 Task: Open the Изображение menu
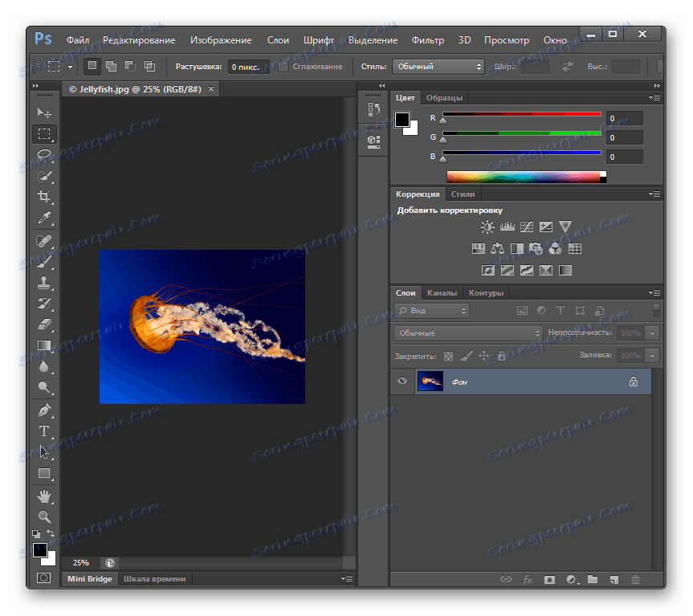click(x=221, y=40)
